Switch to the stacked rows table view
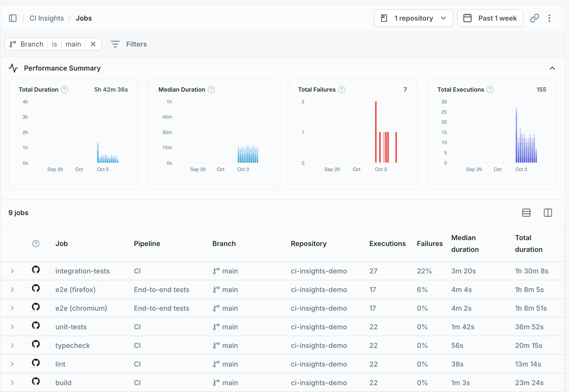 pos(526,212)
